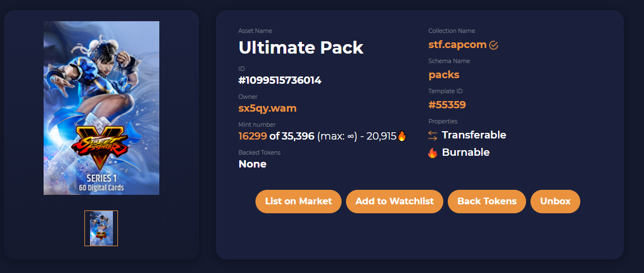Click the 'of 35,396' supply text
This screenshot has height=273, width=644.
tap(292, 136)
